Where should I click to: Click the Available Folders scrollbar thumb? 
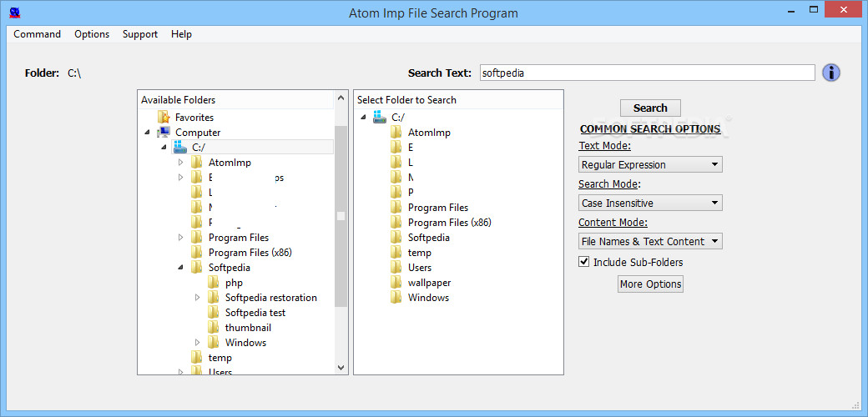[x=341, y=216]
